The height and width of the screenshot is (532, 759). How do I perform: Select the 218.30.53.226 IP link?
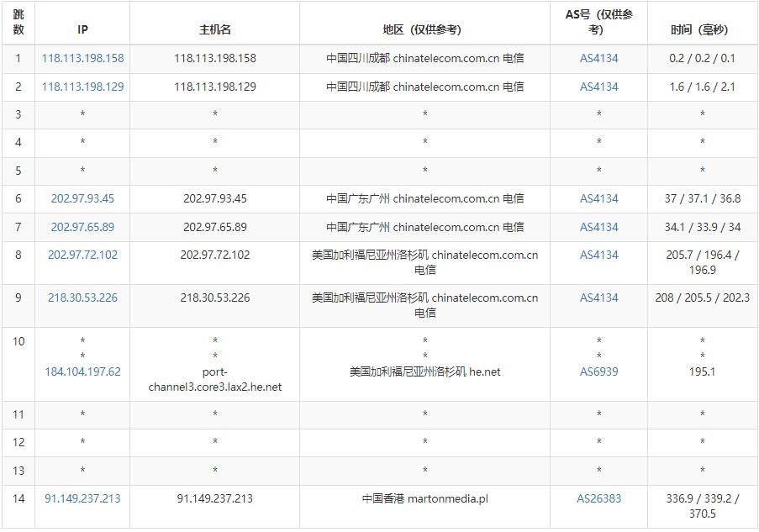pos(82,298)
